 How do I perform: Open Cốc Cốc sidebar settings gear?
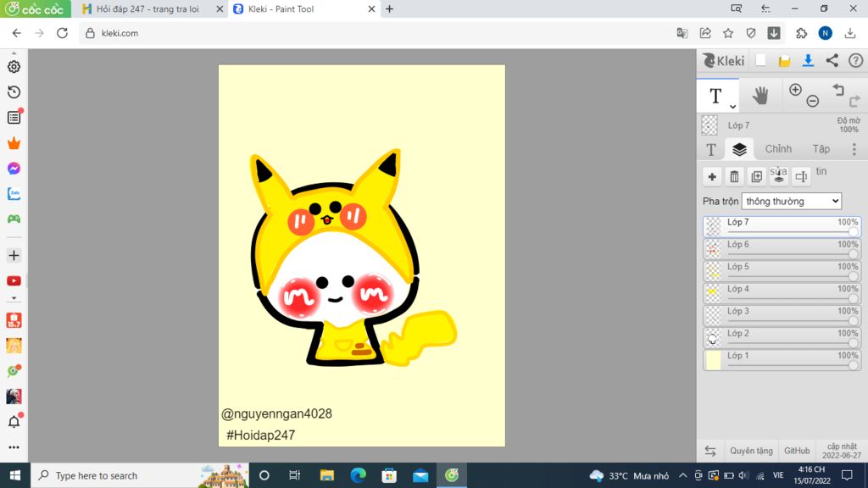[14, 66]
